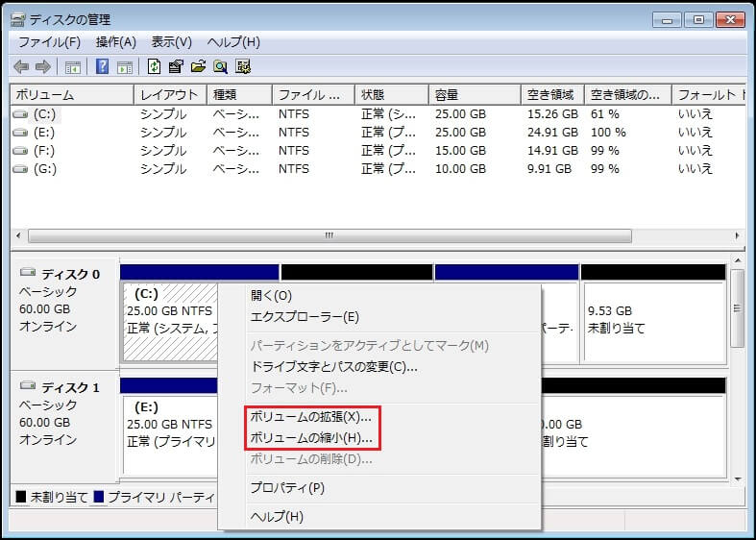Click the drive icon for volume (E:)
The width and height of the screenshot is (756, 540).
pos(20,133)
